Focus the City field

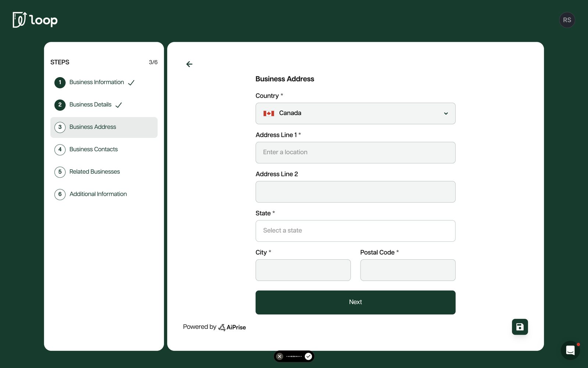click(303, 270)
